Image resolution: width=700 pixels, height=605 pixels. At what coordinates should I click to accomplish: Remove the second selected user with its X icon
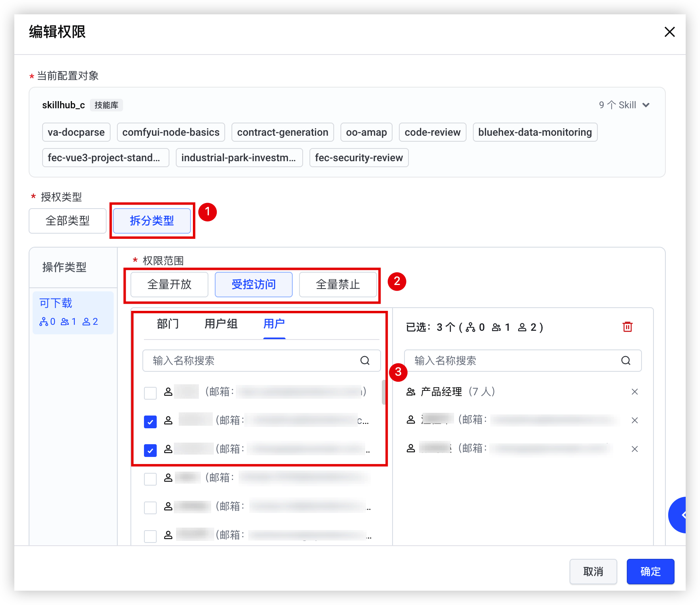[x=635, y=420]
